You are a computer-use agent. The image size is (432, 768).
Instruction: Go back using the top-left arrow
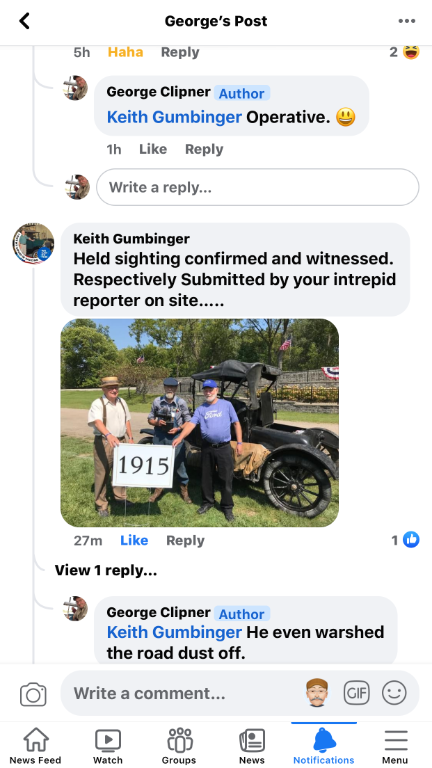(x=24, y=21)
